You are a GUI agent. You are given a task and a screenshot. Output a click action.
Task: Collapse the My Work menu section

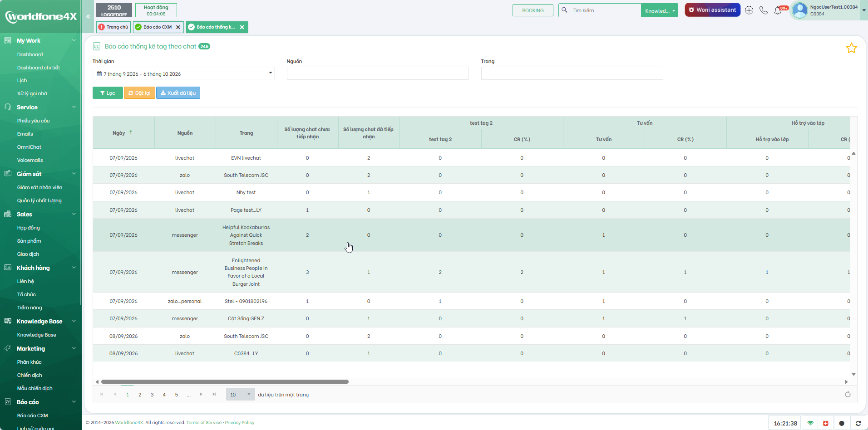point(74,40)
